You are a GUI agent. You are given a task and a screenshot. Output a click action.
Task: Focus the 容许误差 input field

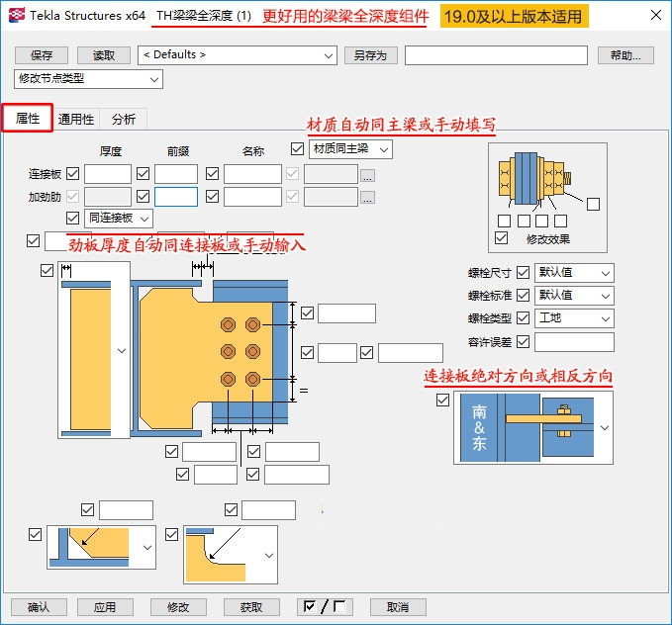(574, 342)
